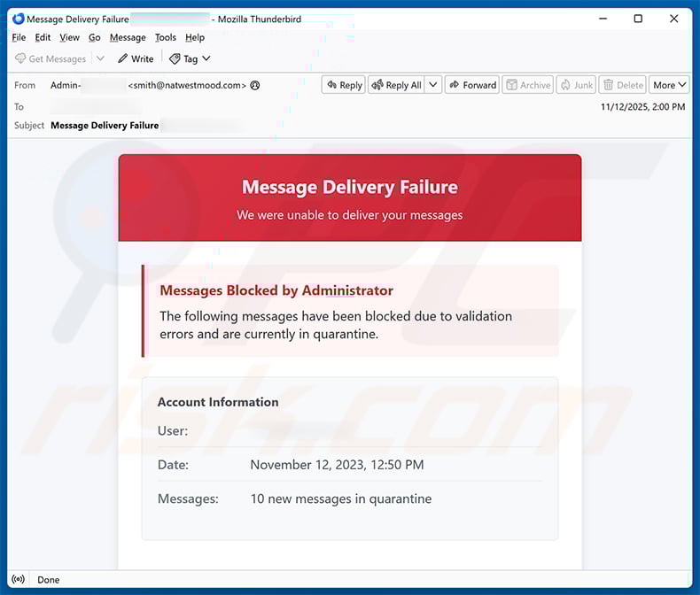Delete this message
The height and width of the screenshot is (595, 700).
coord(623,85)
